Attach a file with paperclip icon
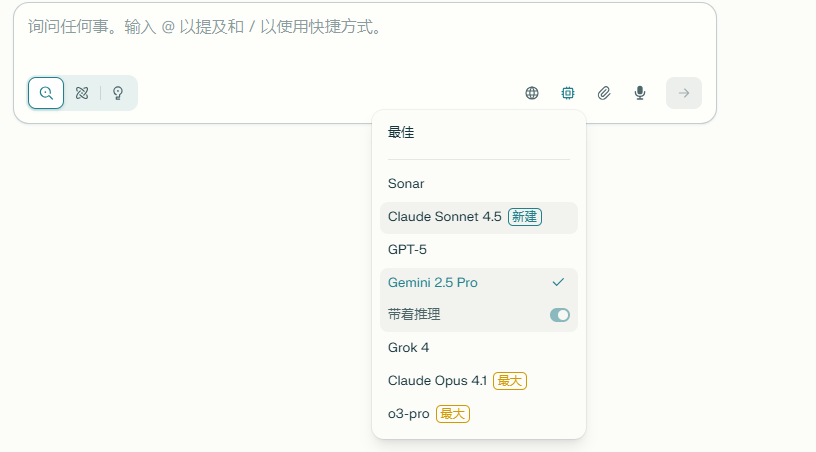 (604, 93)
